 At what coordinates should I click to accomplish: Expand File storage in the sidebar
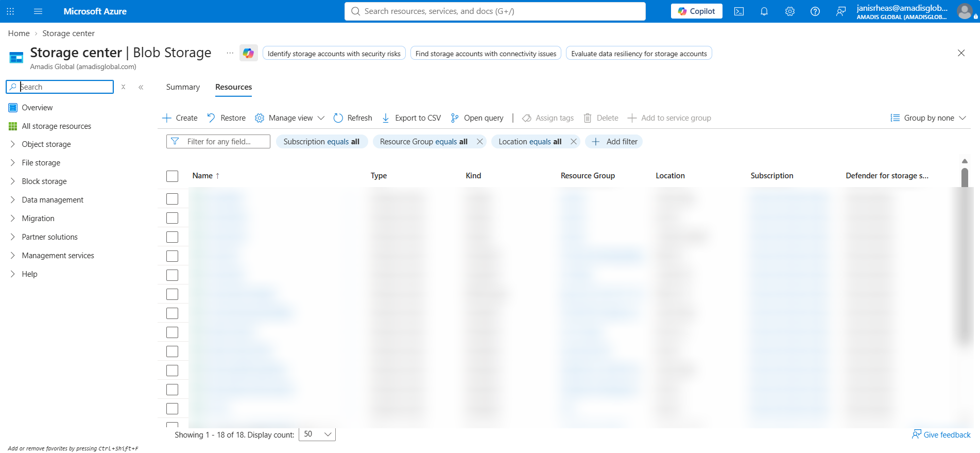tap(13, 163)
